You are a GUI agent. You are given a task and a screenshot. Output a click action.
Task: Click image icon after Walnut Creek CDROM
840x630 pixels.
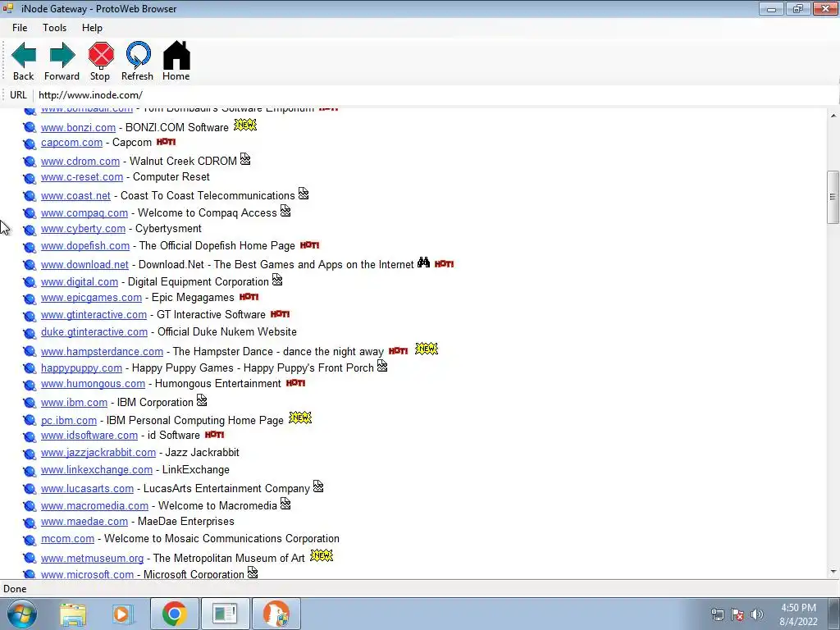click(x=245, y=159)
